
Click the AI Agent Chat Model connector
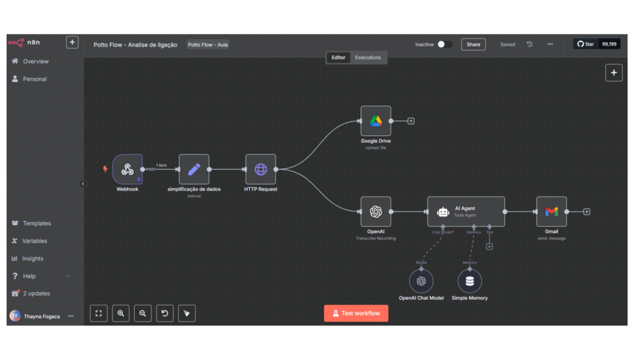pos(443,226)
